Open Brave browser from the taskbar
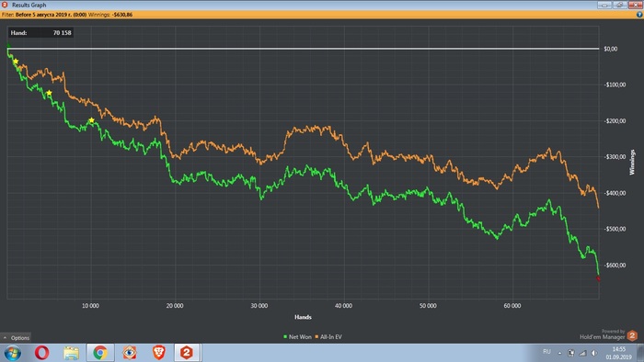644x362 pixels. click(x=159, y=353)
